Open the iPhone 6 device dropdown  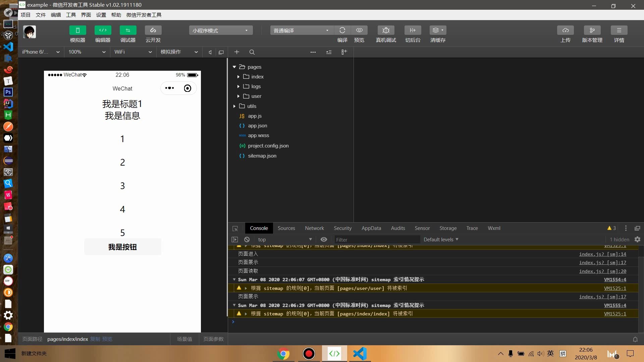41,52
